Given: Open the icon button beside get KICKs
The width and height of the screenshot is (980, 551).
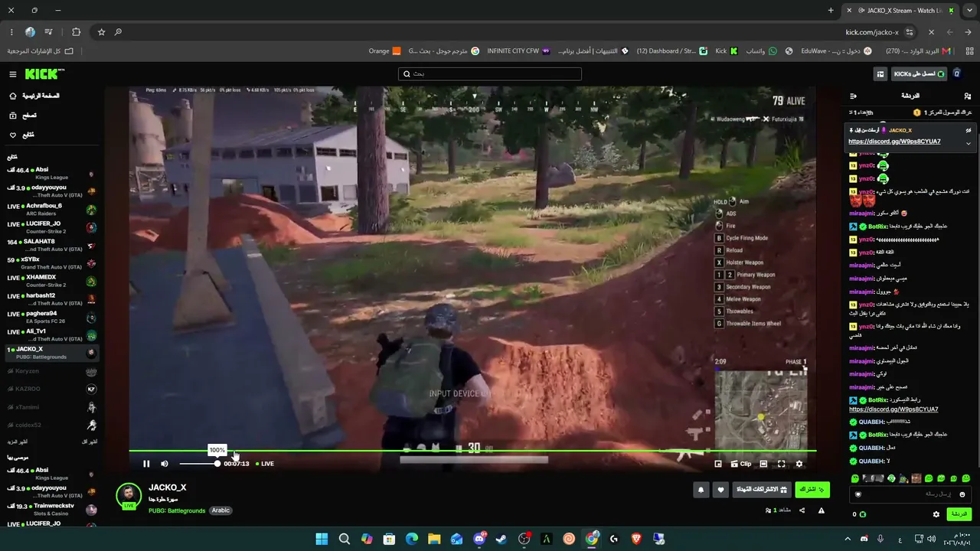Looking at the screenshot, I should tap(880, 74).
